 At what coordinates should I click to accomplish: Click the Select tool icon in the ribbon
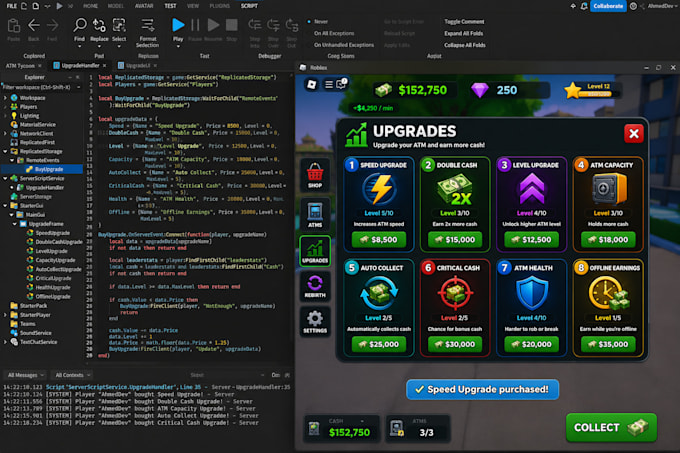point(119,25)
